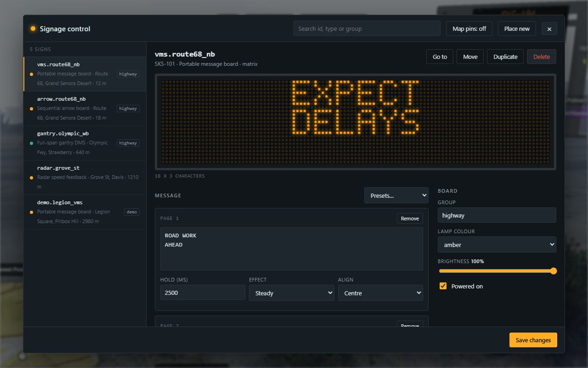588x368 pixels.
Task: Save changes to the sign
Action: click(x=533, y=340)
